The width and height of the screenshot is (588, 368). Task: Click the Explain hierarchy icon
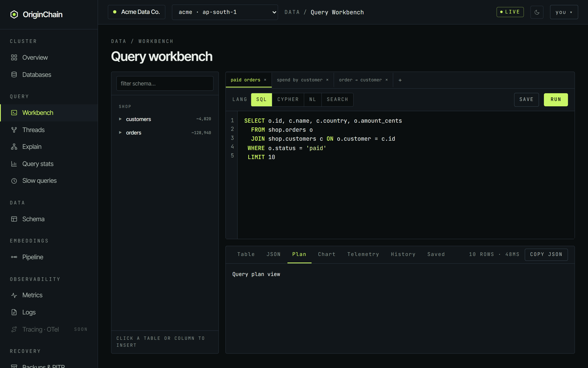coord(14,147)
